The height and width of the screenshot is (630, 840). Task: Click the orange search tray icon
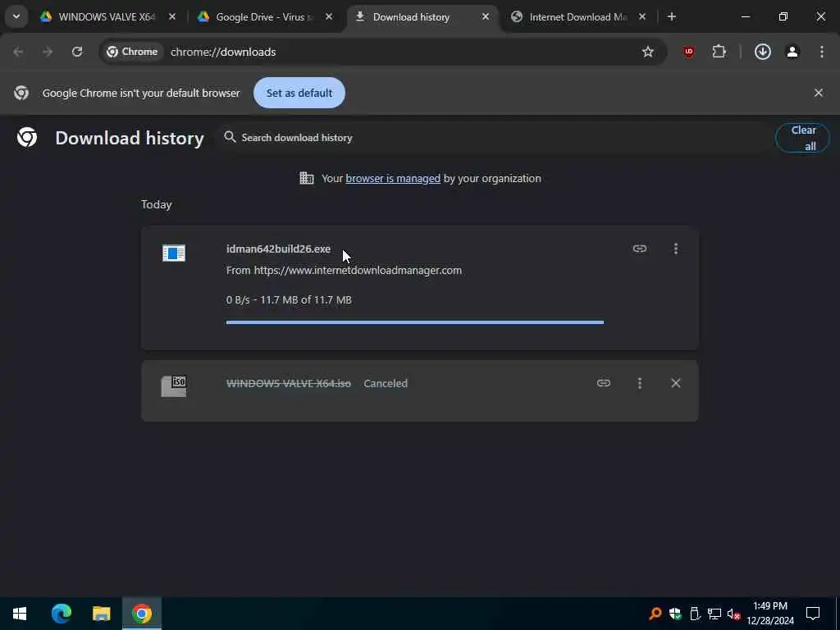point(655,614)
